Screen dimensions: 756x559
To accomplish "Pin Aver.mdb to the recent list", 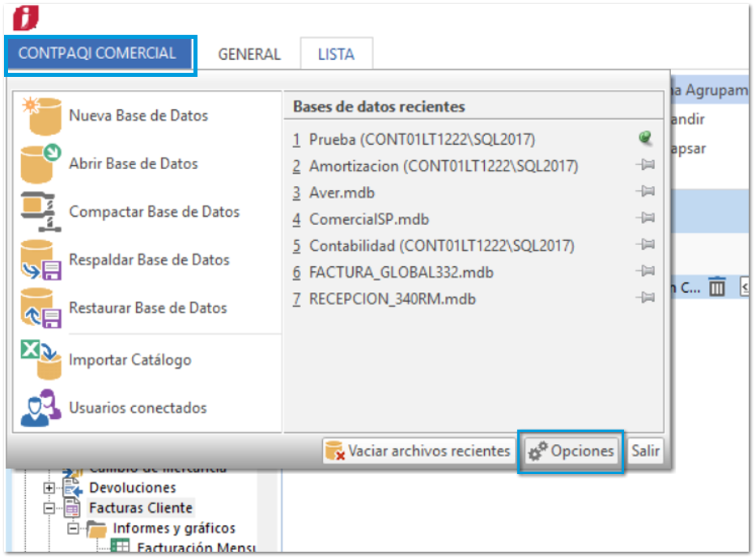I will tap(645, 192).
